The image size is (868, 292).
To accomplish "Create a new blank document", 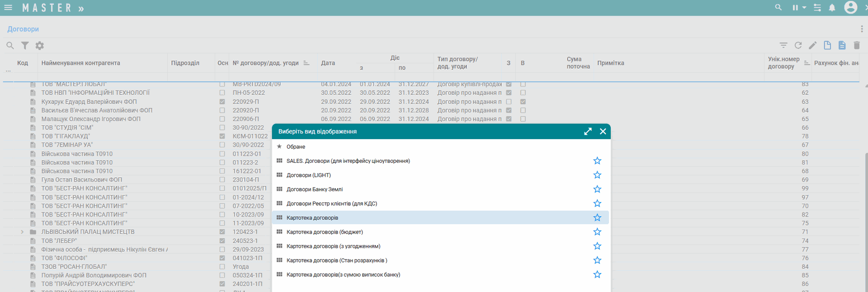I will [827, 45].
